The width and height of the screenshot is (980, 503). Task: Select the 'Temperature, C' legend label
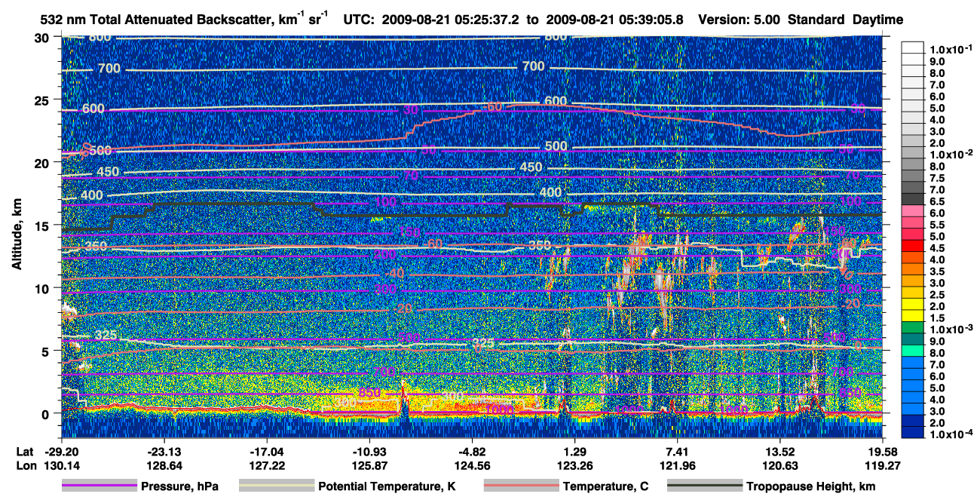[x=605, y=487]
